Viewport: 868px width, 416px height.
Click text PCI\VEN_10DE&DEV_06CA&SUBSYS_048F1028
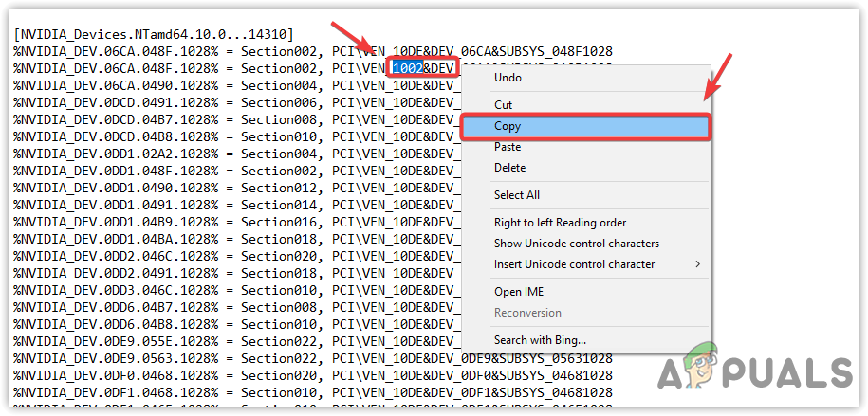(472, 51)
